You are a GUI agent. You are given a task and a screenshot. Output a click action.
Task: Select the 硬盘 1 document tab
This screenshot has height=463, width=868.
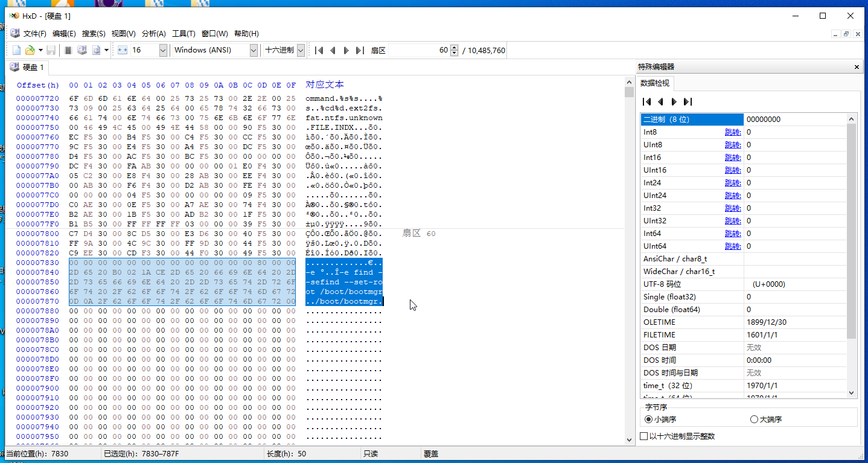28,67
